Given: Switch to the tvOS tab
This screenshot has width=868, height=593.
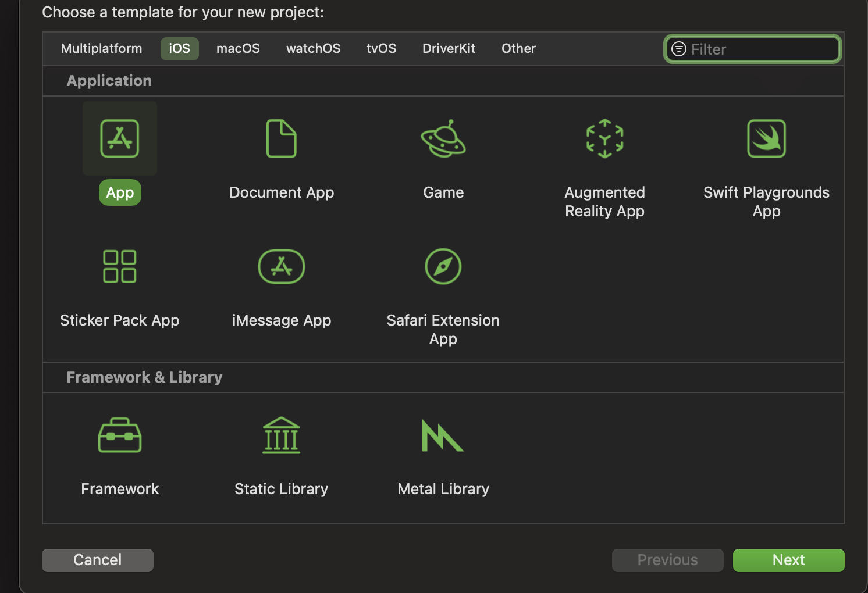Looking at the screenshot, I should click(x=382, y=48).
